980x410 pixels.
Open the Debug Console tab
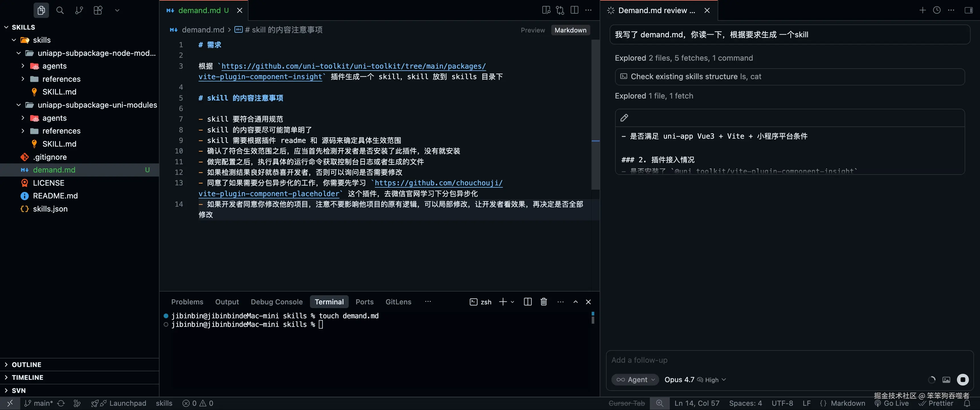pyautogui.click(x=277, y=302)
